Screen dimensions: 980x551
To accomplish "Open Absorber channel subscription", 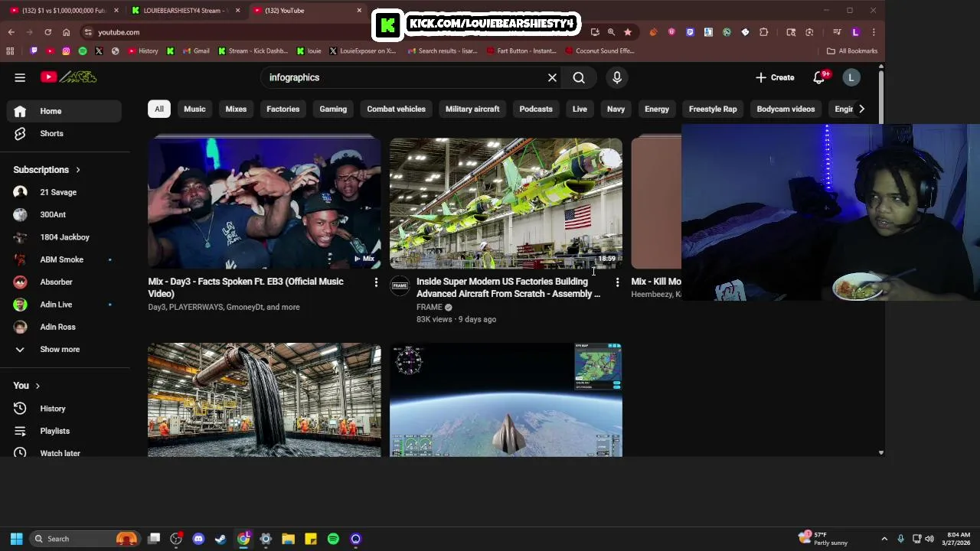I will [x=64, y=282].
